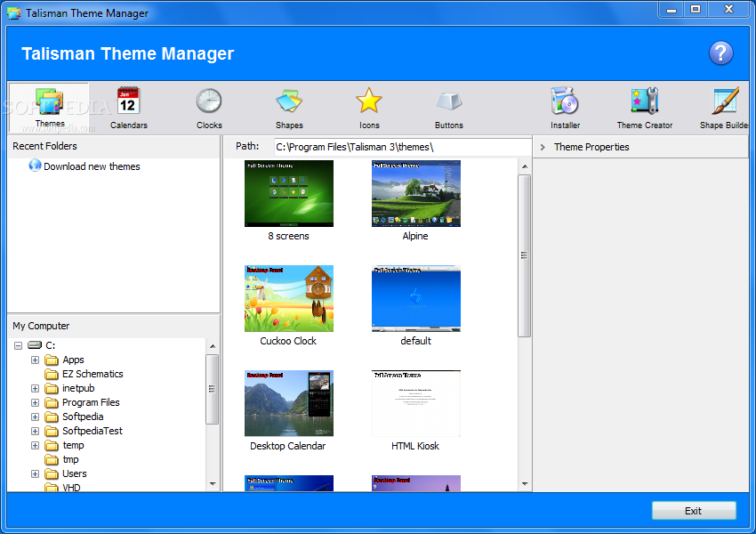Click the theme list scroll down arrow
The width and height of the screenshot is (756, 534).
[525, 484]
